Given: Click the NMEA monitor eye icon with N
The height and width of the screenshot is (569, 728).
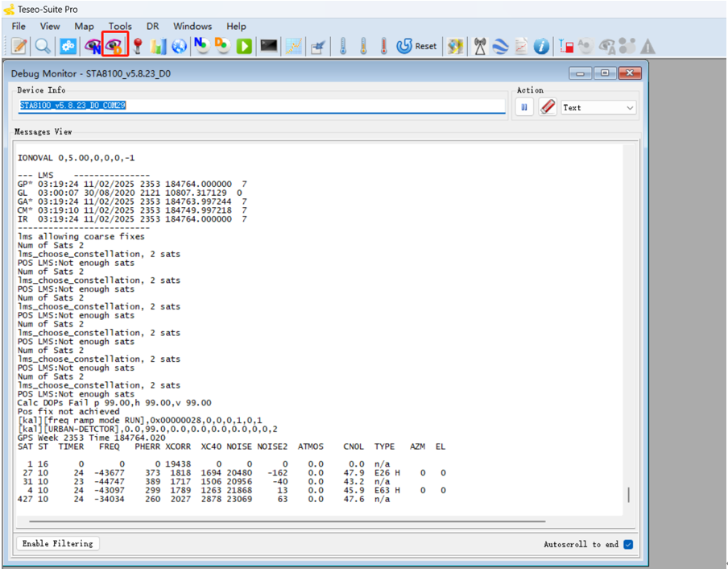Looking at the screenshot, I should [x=93, y=46].
